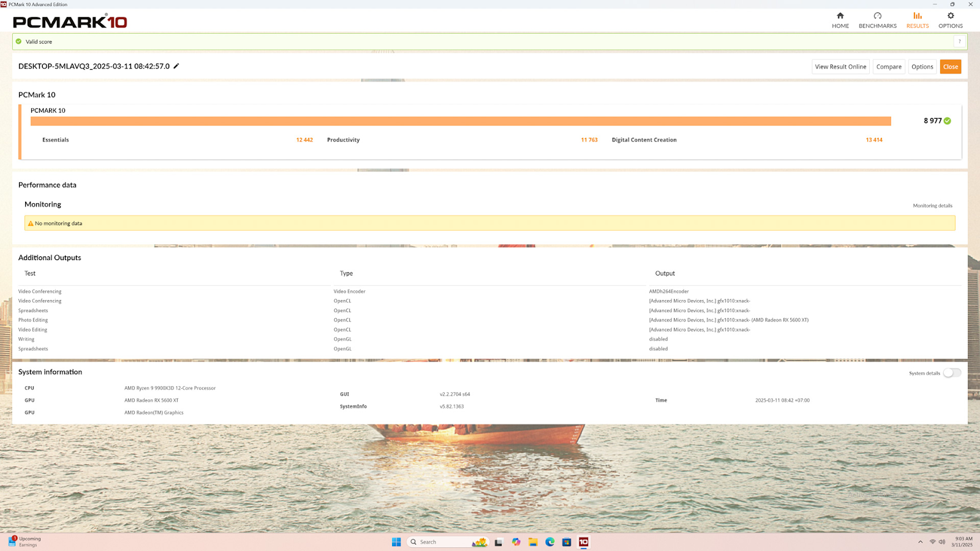Open Microsoft Edge from taskbar
Viewport: 980px width, 551px height.
(x=550, y=542)
